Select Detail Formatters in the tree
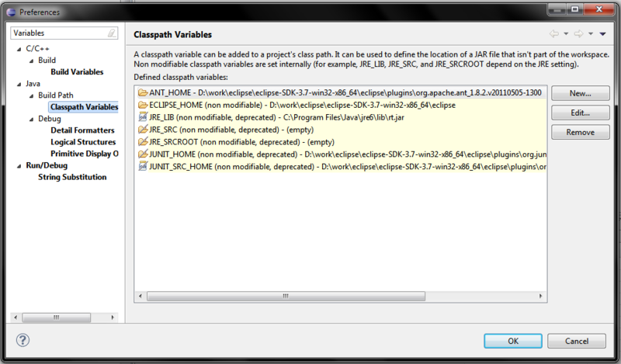 pos(82,130)
